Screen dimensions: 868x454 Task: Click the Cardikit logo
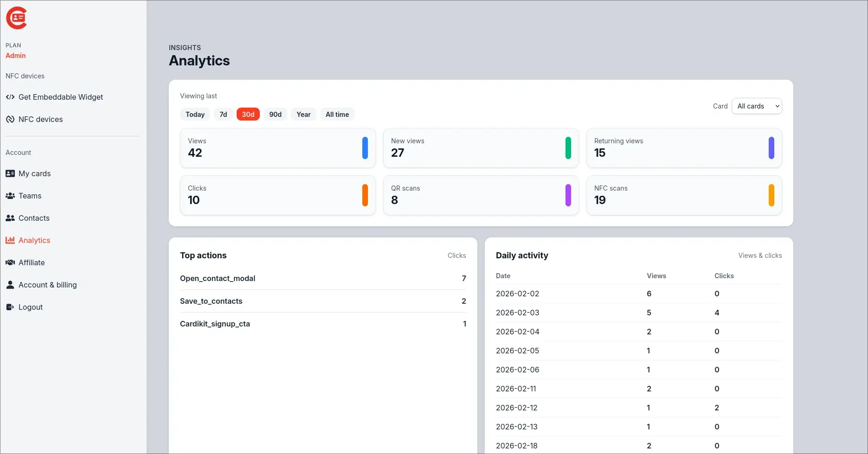(17, 18)
